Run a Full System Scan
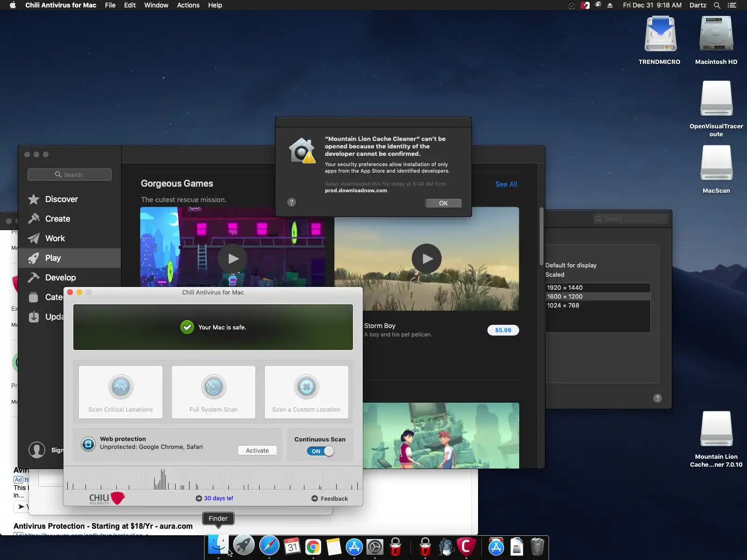Screen dimensions: 747x560 (x=213, y=392)
